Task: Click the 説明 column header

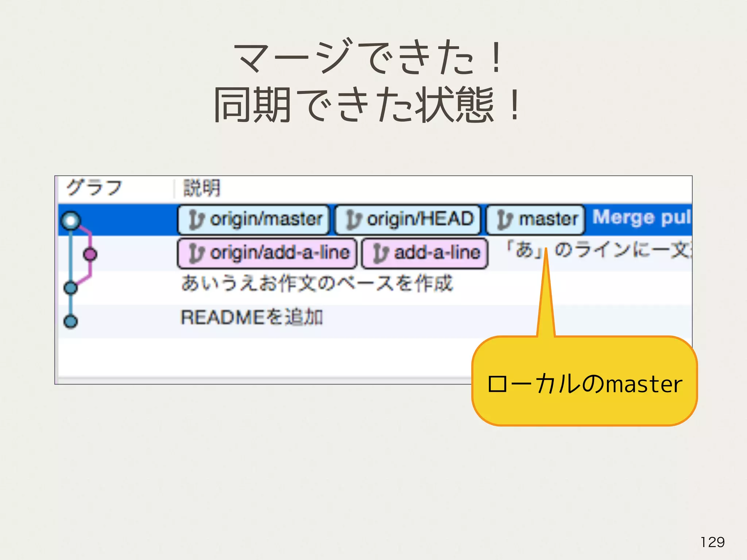Action: (201, 188)
